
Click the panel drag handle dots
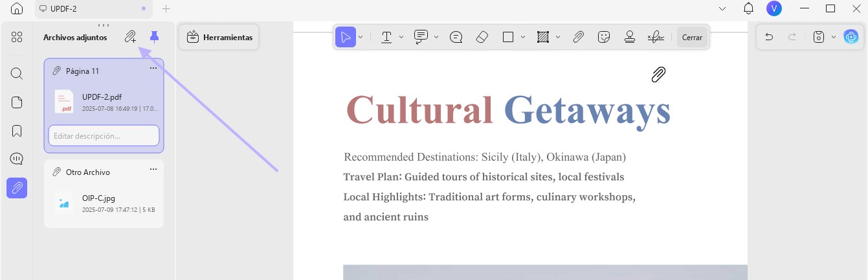pos(103,25)
